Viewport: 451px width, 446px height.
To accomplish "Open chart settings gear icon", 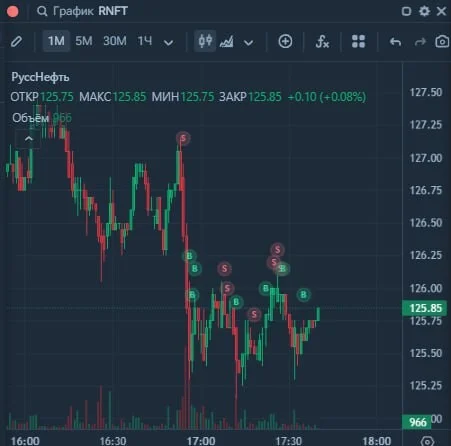I will tap(424, 11).
